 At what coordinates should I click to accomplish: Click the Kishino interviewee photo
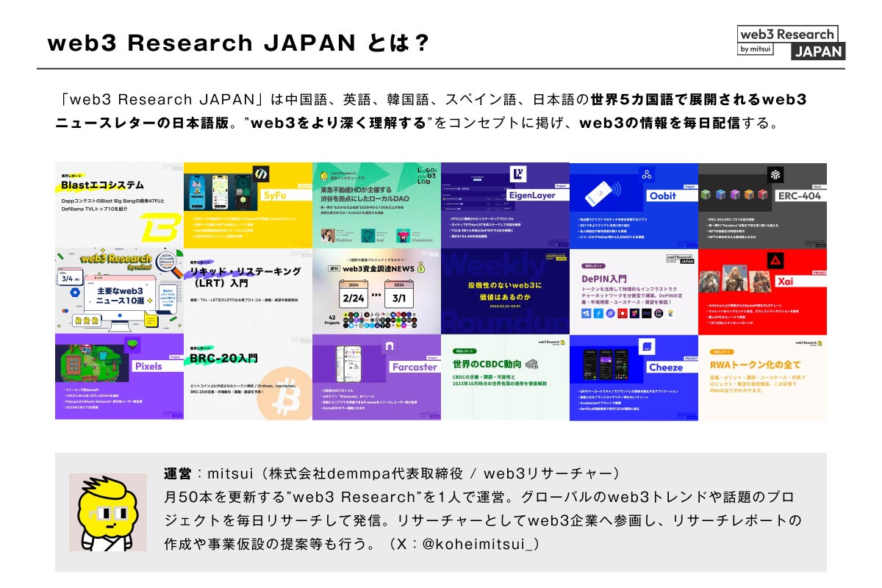[327, 236]
